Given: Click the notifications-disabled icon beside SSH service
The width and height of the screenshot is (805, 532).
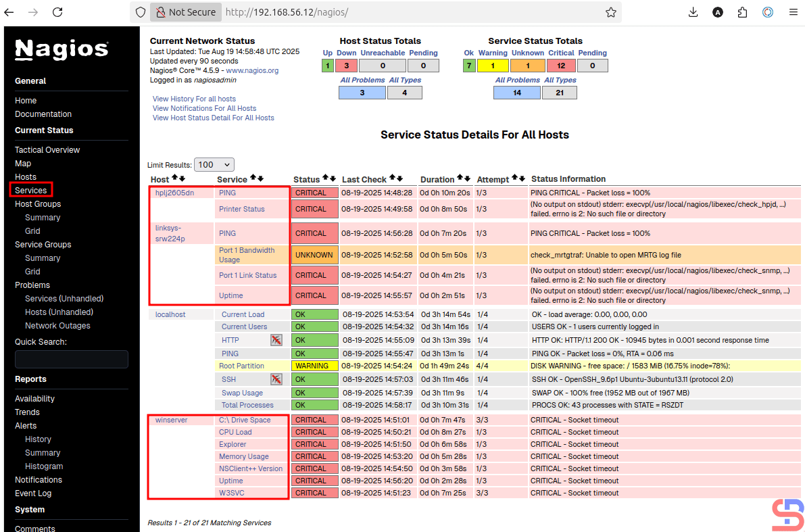Looking at the screenshot, I should (x=276, y=379).
